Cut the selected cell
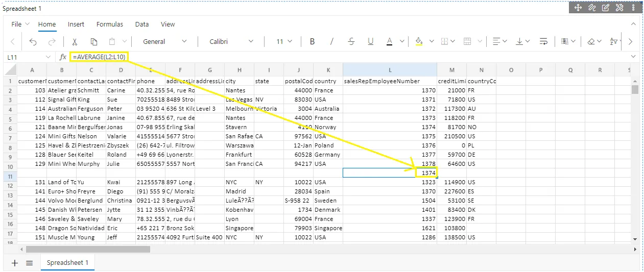 tap(75, 42)
